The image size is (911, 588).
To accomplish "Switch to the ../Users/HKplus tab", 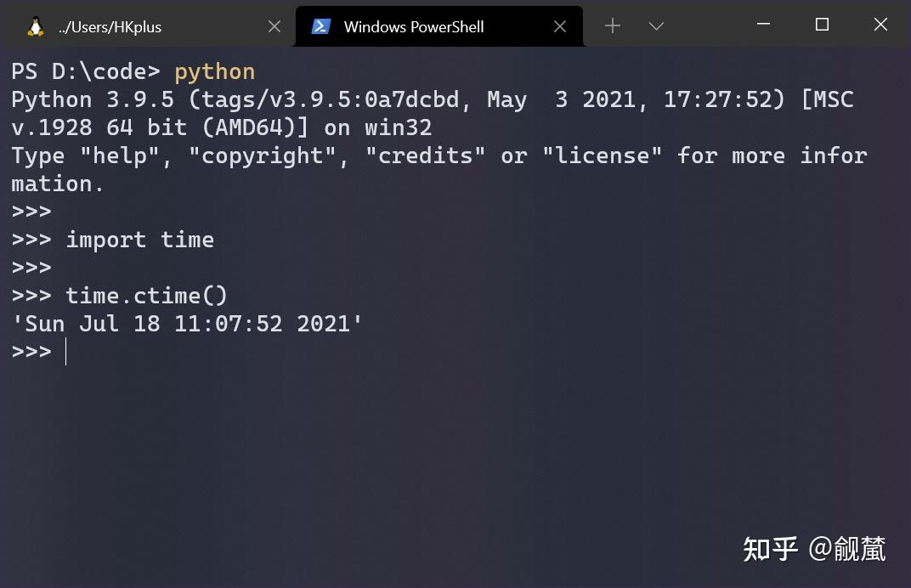I will 144,26.
